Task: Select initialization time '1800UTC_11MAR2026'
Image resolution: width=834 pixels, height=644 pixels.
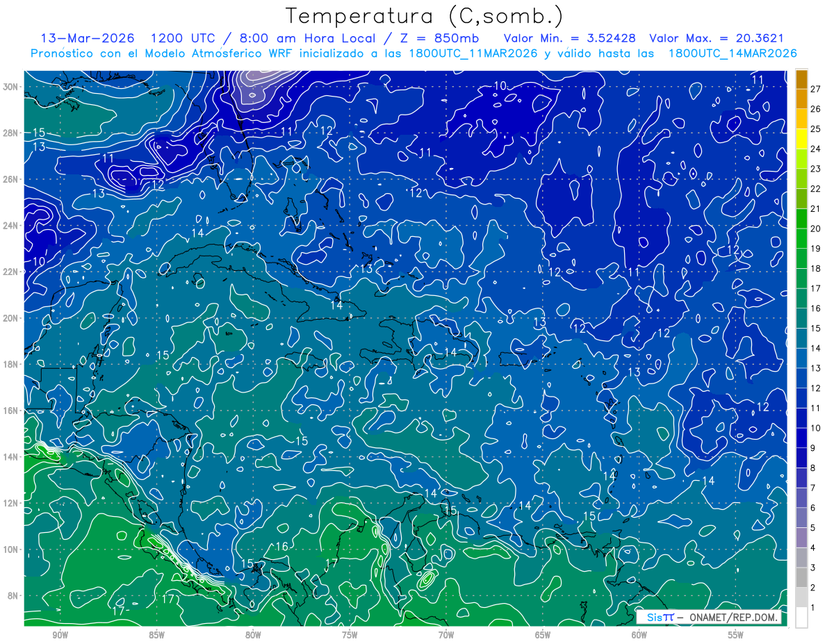Action: pos(474,53)
